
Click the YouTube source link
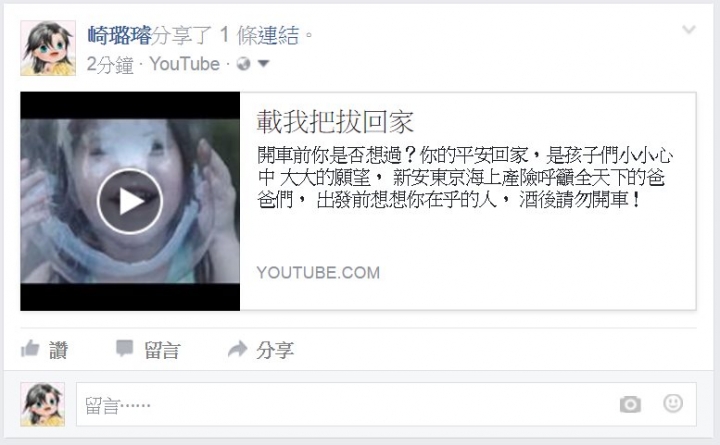(185, 64)
